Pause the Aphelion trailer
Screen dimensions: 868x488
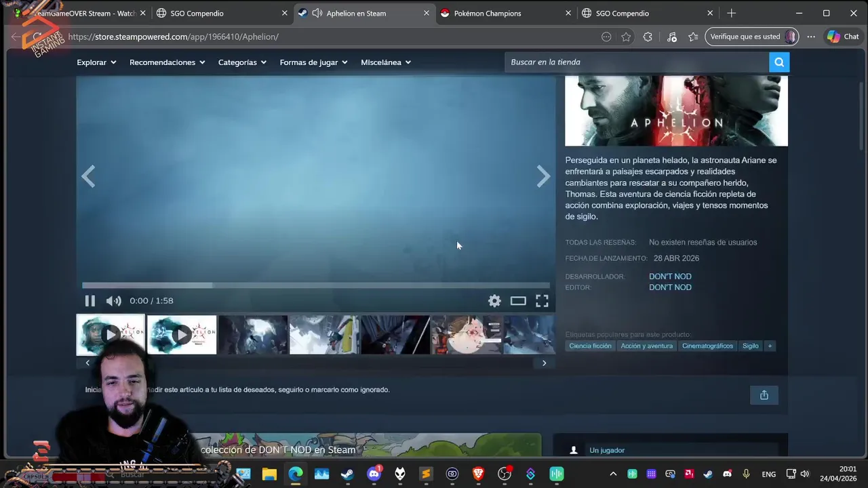(x=90, y=301)
